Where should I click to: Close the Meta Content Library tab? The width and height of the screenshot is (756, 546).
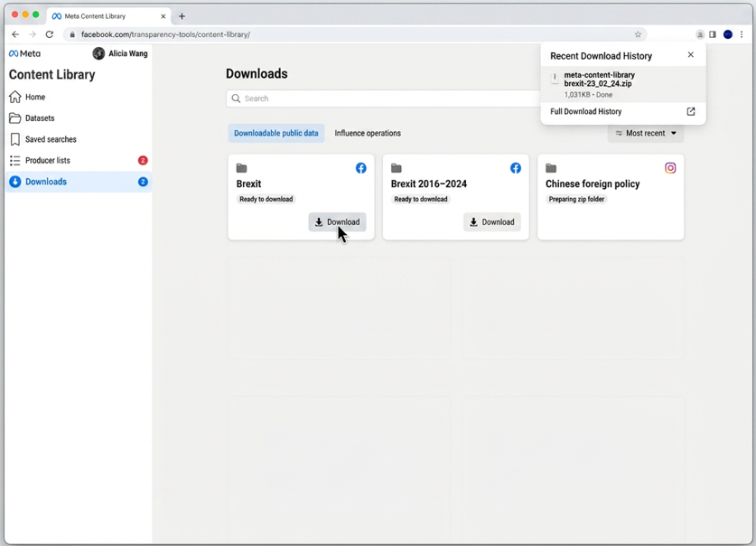click(163, 16)
